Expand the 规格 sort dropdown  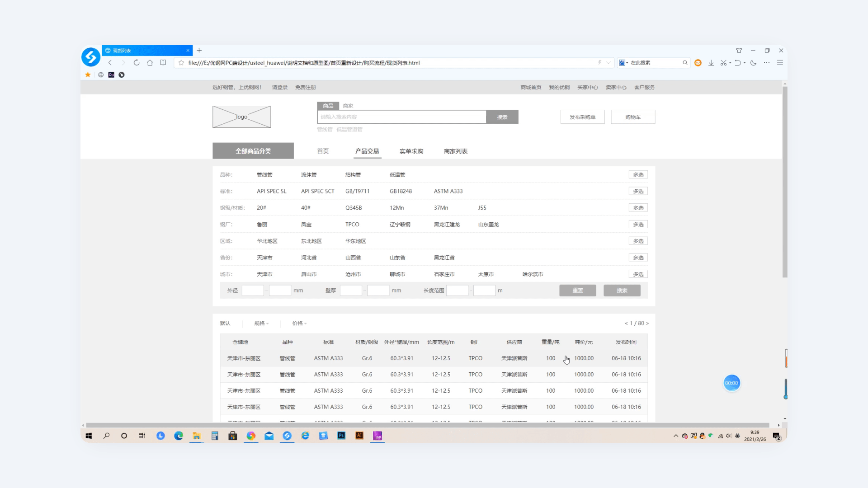tap(261, 324)
